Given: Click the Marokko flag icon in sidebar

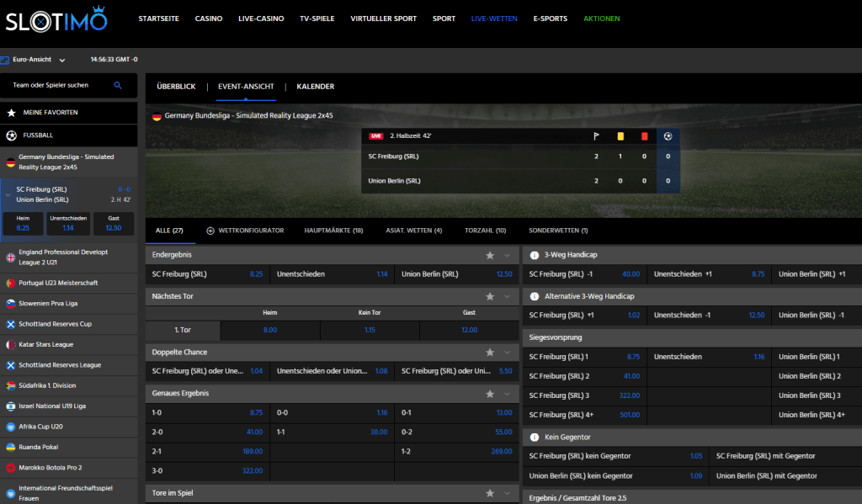Looking at the screenshot, I should pos(10,468).
